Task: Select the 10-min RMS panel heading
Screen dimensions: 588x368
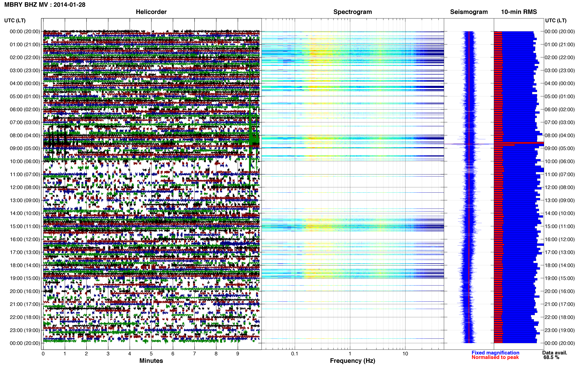Action: [519, 12]
